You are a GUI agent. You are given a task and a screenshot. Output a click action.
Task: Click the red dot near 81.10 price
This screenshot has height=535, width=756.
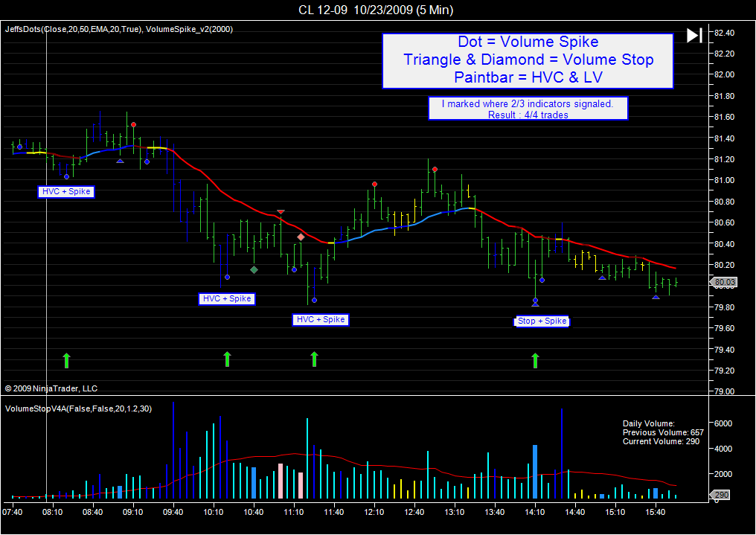click(x=435, y=169)
